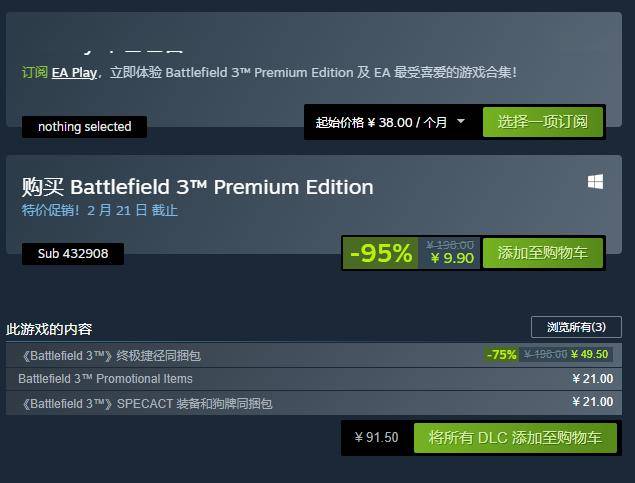The width and height of the screenshot is (635, 483).
Task: Click the 特价促销 sale deadline text
Action: [100, 210]
